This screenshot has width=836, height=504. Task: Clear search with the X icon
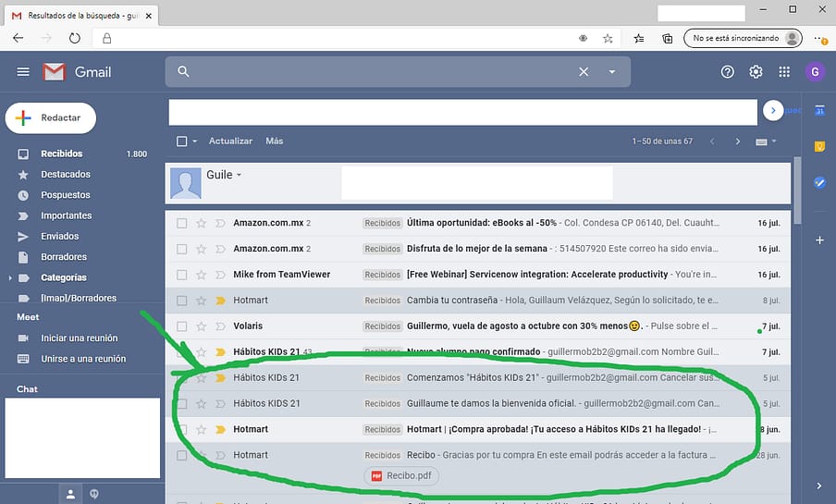coord(584,71)
